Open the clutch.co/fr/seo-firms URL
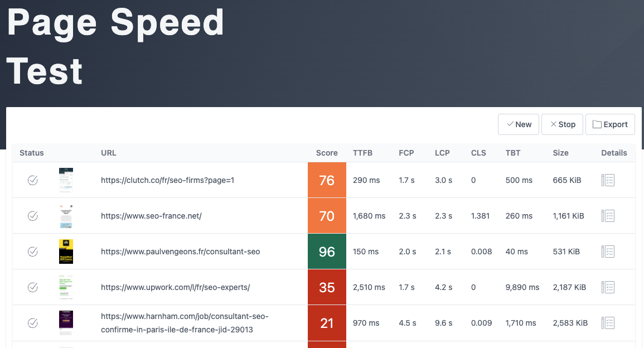 pyautogui.click(x=168, y=180)
